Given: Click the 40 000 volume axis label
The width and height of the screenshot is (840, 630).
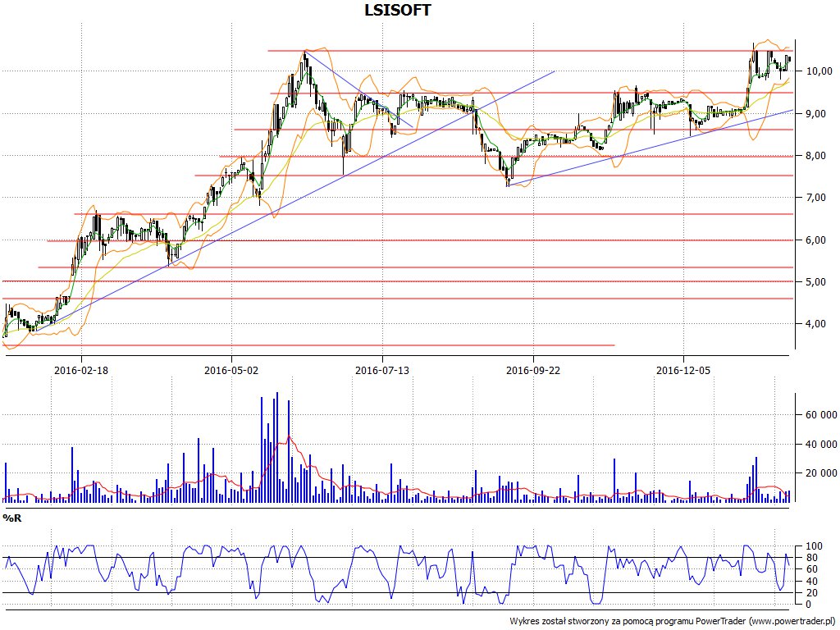Looking at the screenshot, I should pyautogui.click(x=820, y=444).
